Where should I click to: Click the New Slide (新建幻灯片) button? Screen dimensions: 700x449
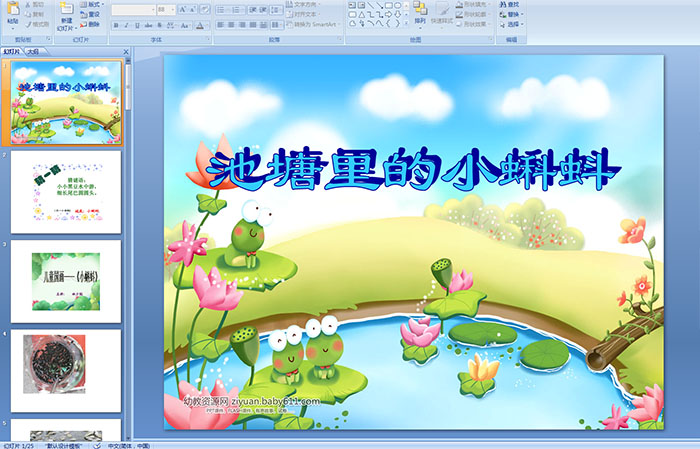coord(67,17)
